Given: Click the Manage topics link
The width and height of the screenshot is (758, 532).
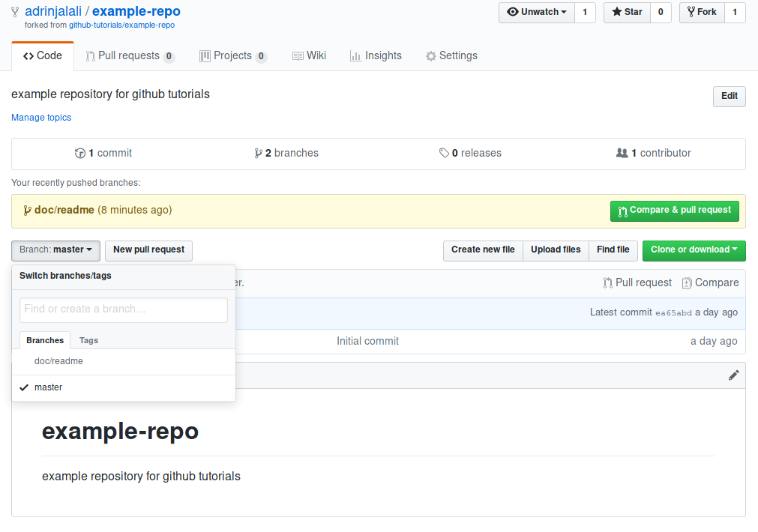Looking at the screenshot, I should point(41,118).
